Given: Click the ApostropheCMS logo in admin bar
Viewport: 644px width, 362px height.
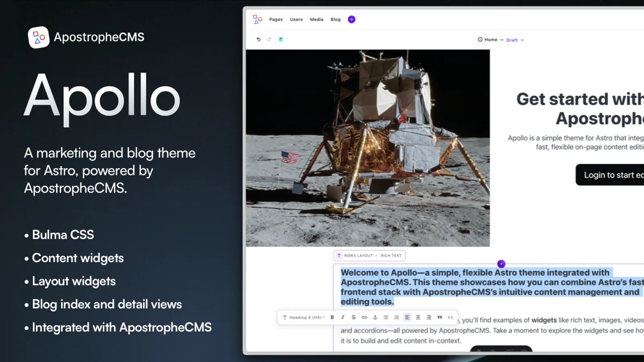Looking at the screenshot, I should [x=258, y=19].
